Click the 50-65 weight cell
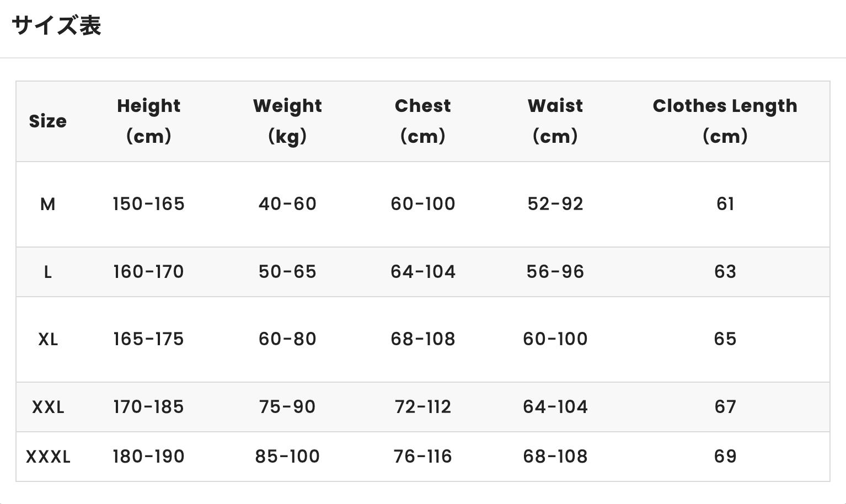846x504 pixels. pyautogui.click(x=287, y=271)
